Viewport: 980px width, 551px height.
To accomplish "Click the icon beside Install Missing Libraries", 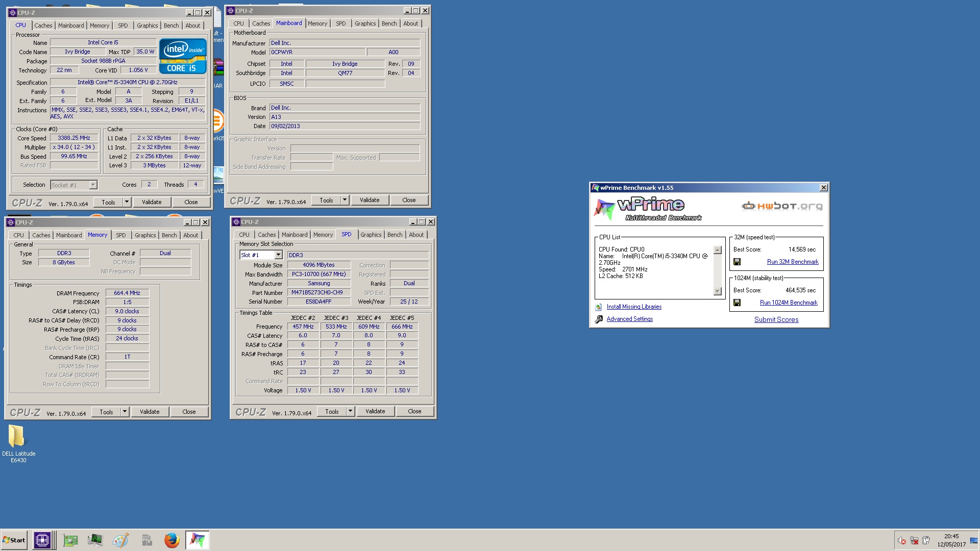I will tap(599, 307).
